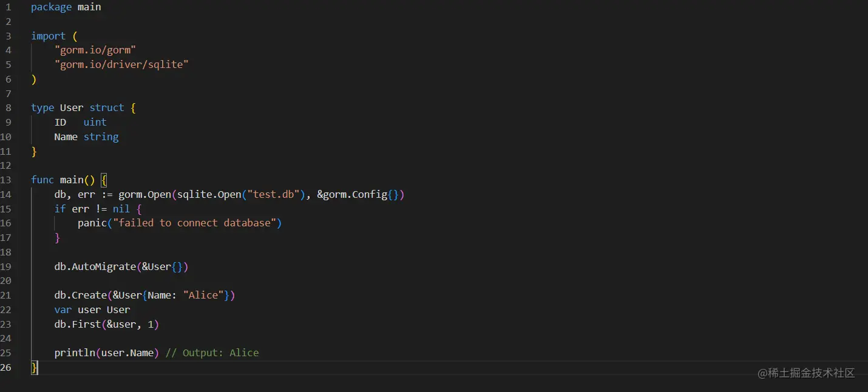The width and height of the screenshot is (868, 392).
Task: Click "db.Create" on line 21
Action: click(81, 295)
